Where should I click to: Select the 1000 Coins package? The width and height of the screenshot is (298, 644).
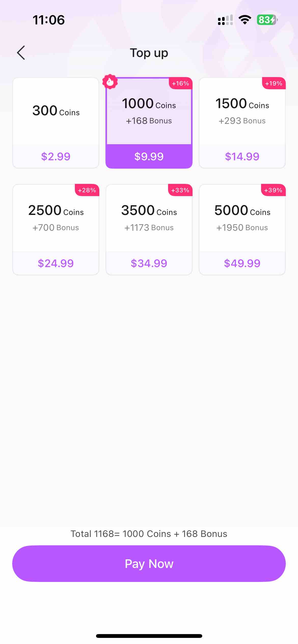click(149, 123)
